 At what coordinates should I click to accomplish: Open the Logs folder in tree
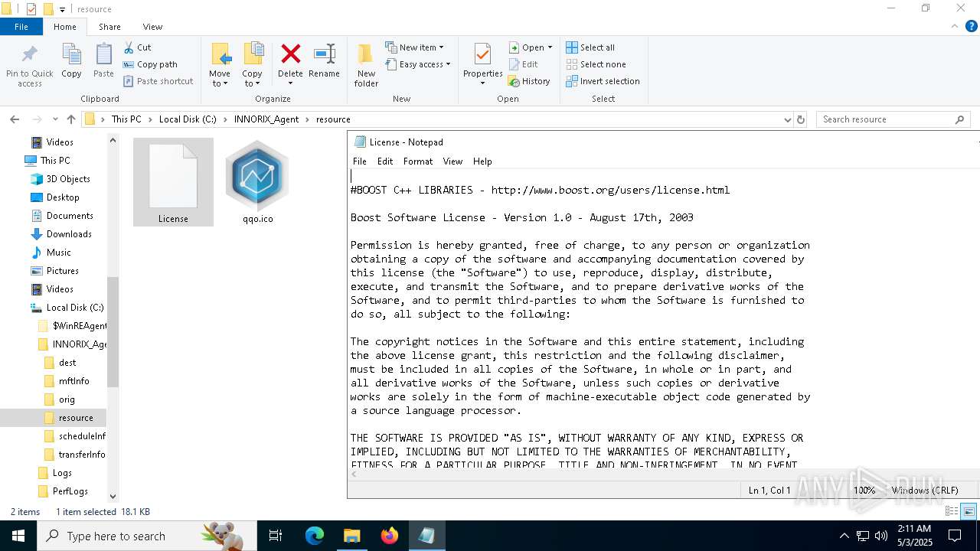(x=62, y=473)
